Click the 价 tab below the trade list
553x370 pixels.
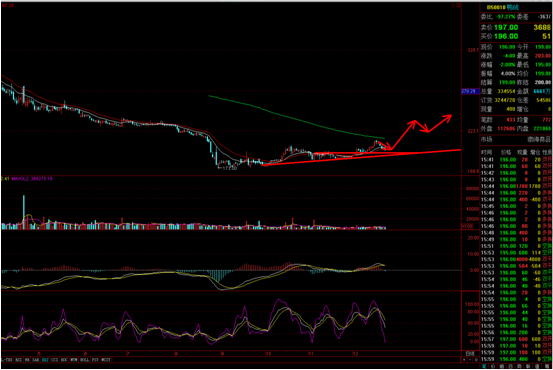(x=493, y=366)
